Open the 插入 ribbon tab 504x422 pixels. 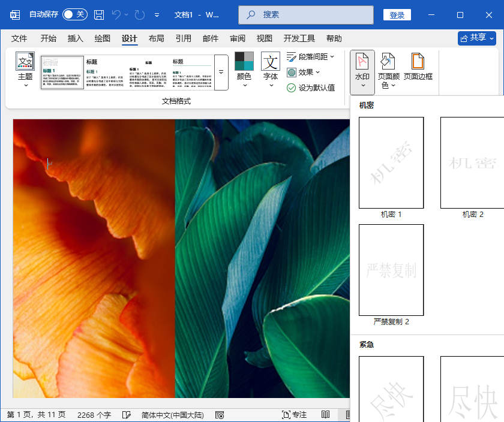point(76,38)
